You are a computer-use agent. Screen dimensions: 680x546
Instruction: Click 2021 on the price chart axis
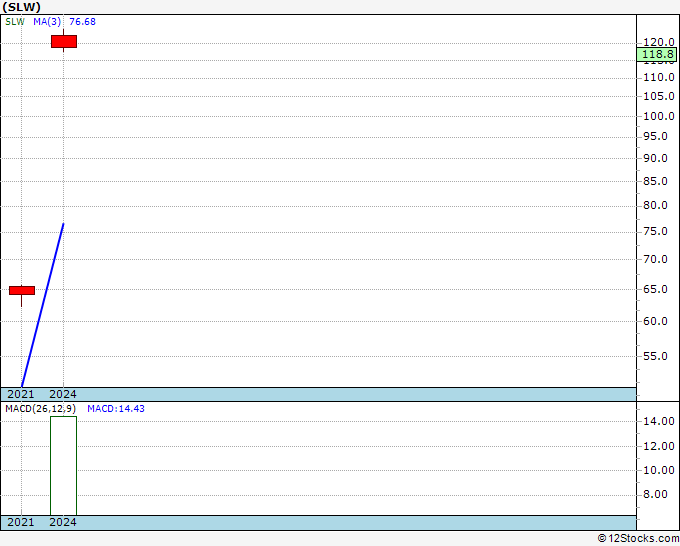point(21,394)
